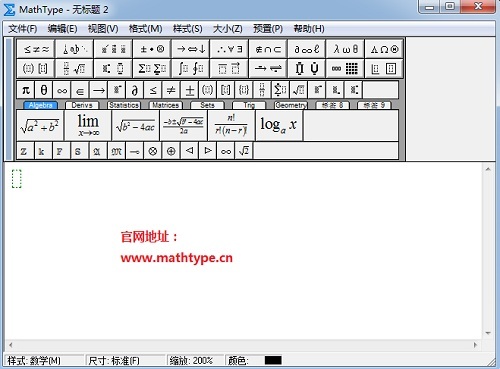
Task: Open the matrix templates palette
Action: coord(345,69)
